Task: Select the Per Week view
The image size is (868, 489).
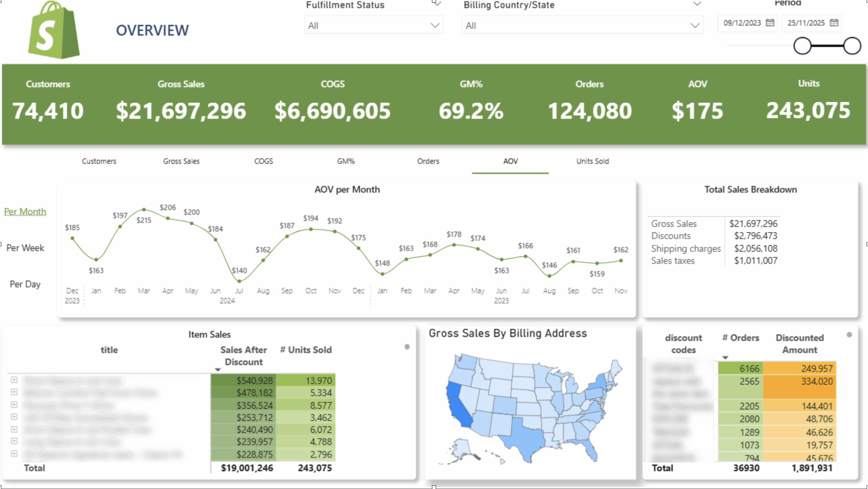Action: click(x=25, y=248)
